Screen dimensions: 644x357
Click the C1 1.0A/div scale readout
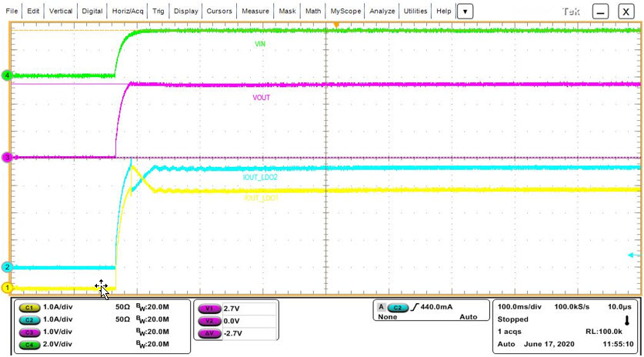(58, 307)
